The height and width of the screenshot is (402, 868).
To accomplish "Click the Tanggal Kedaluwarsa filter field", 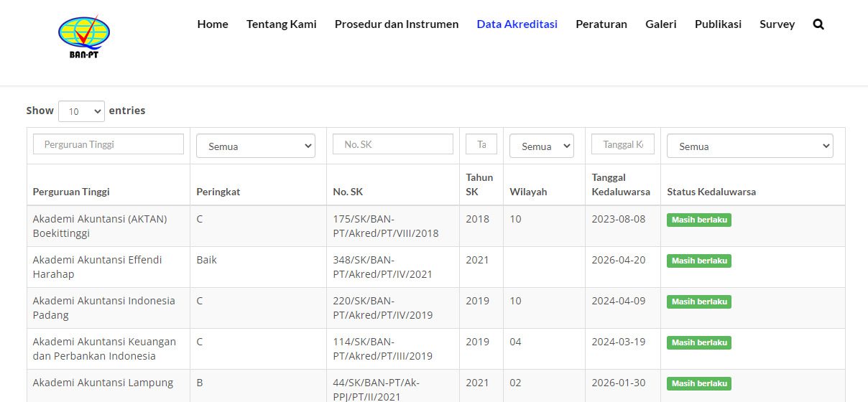I will tap(622, 144).
